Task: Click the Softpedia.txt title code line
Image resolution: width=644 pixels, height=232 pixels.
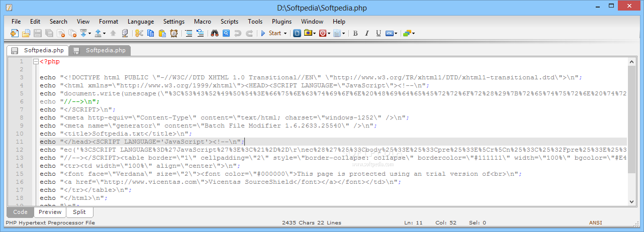Action: click(116, 134)
